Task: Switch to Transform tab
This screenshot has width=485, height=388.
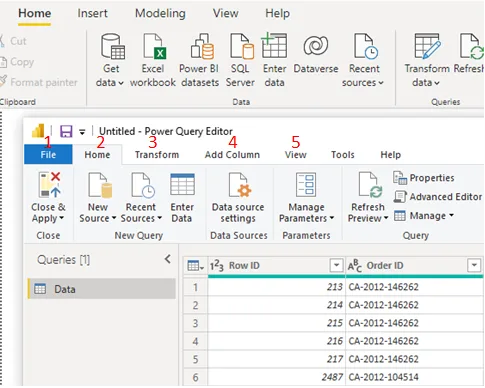Action: coord(157,155)
